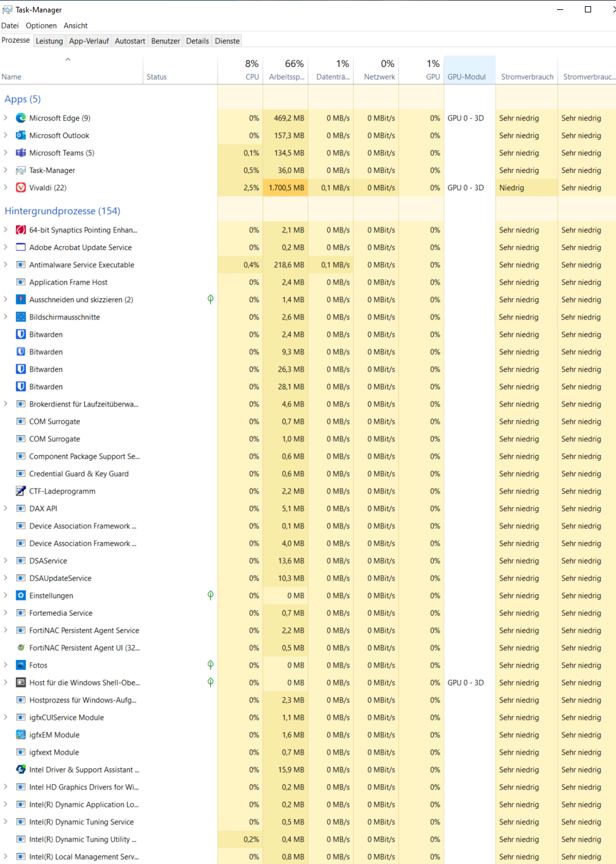Click the Einstellungen gear icon
The height and width of the screenshot is (864, 616).
tap(21, 595)
